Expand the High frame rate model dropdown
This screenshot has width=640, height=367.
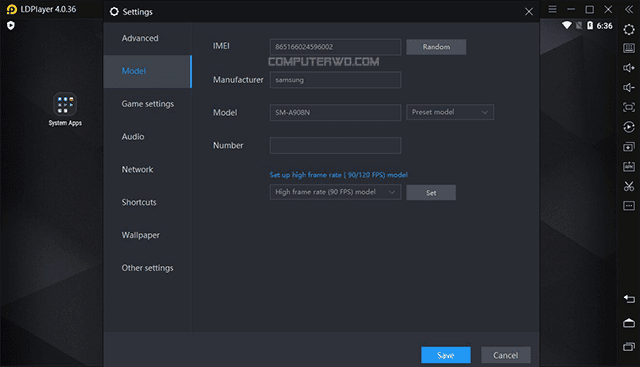click(335, 192)
